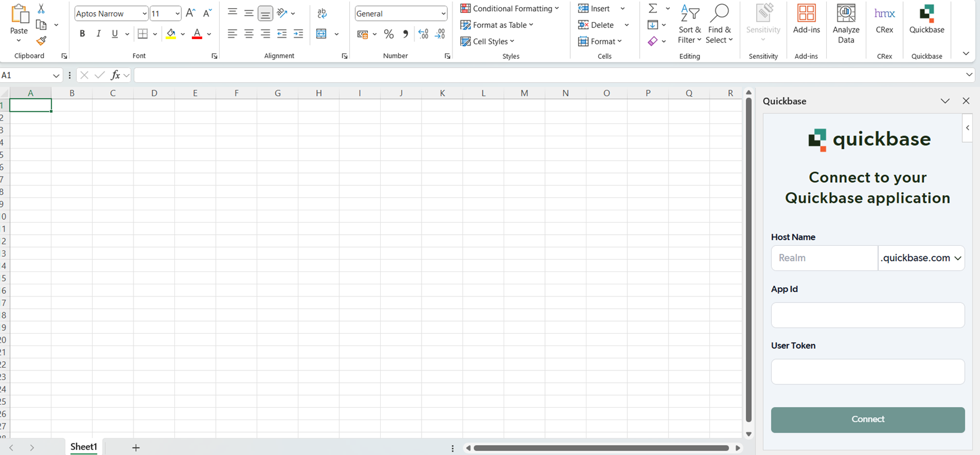Click the Cut scissors icon
Screen dimensions: 980x455
coord(41,9)
